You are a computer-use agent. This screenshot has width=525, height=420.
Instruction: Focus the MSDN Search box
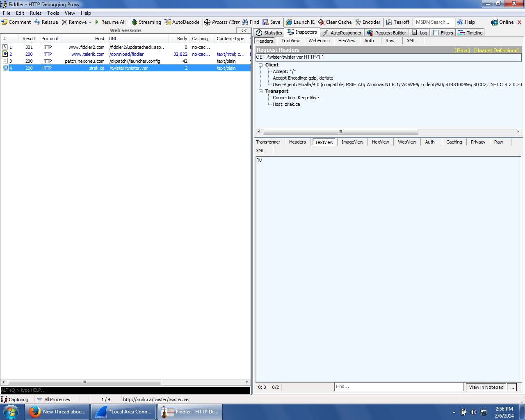[434, 22]
